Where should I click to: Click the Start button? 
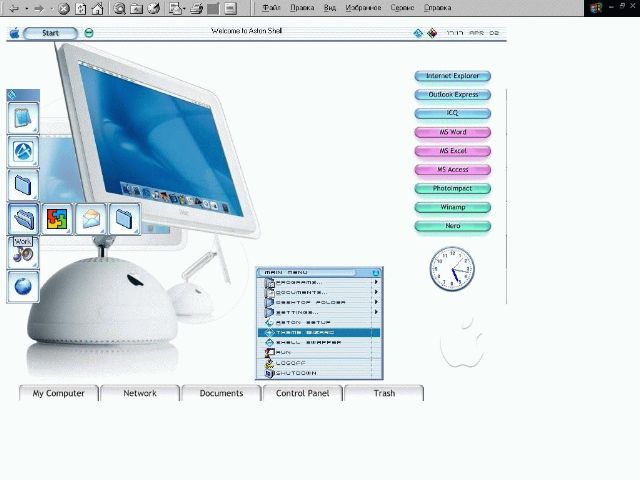tap(50, 33)
